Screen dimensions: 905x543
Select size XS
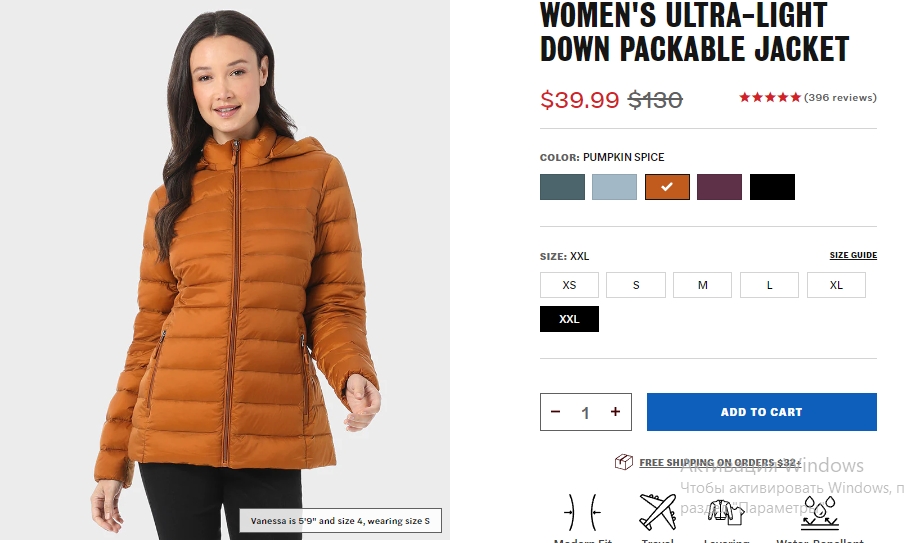[x=569, y=285]
